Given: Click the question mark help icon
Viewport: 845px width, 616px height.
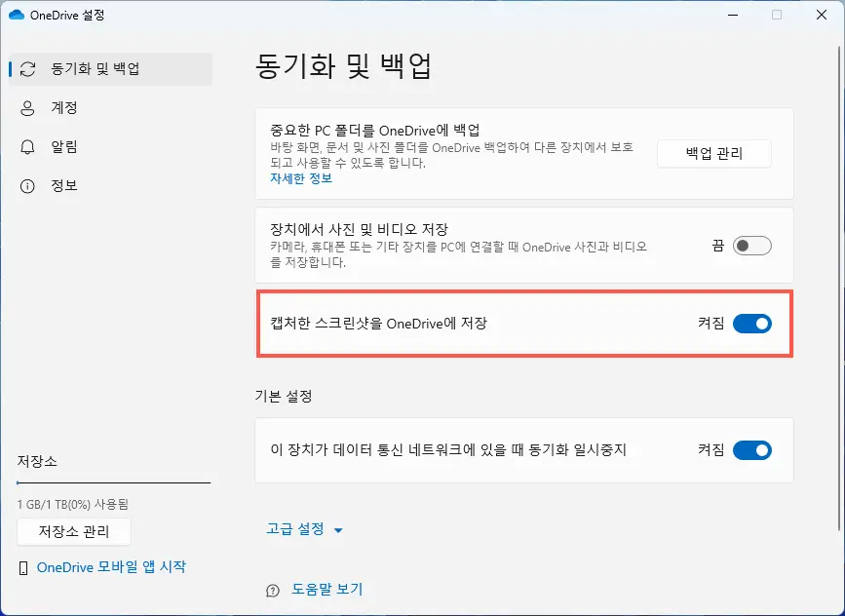Looking at the screenshot, I should coord(273,591).
